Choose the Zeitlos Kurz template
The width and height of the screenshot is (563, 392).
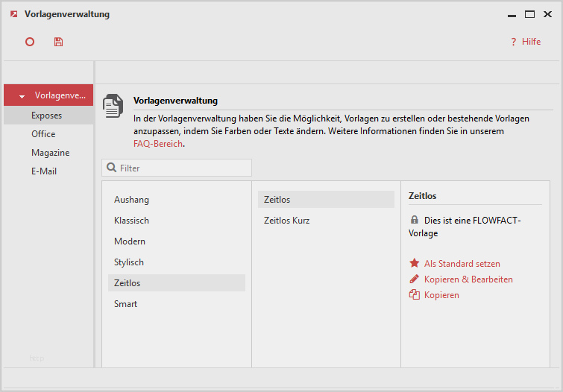coord(286,221)
